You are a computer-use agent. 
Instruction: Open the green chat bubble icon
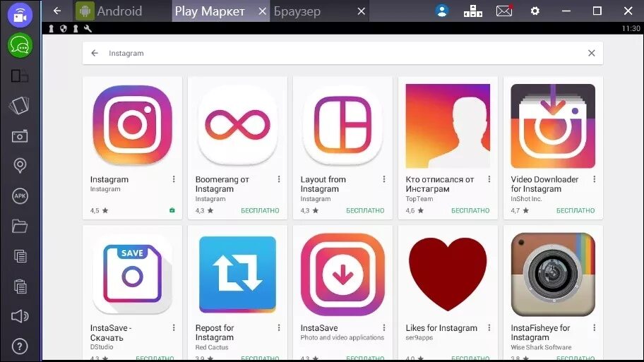tap(20, 45)
